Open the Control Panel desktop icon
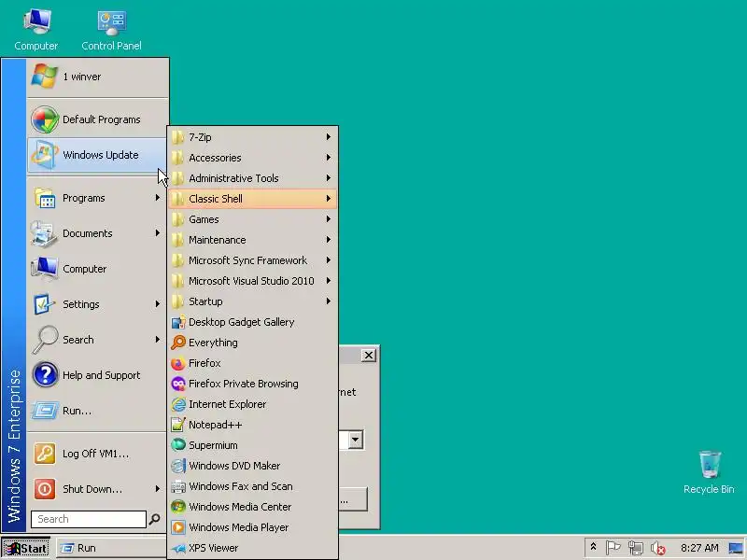The height and width of the screenshot is (560, 747). pyautogui.click(x=111, y=30)
